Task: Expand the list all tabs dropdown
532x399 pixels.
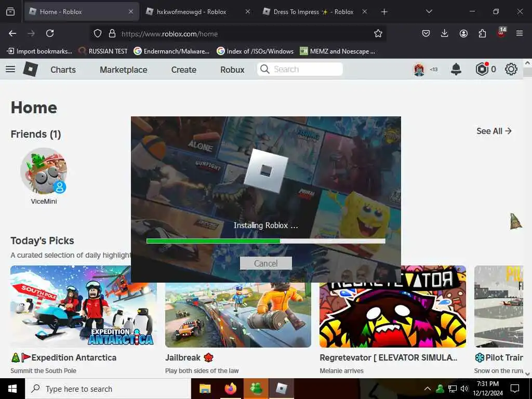Action: (429, 11)
